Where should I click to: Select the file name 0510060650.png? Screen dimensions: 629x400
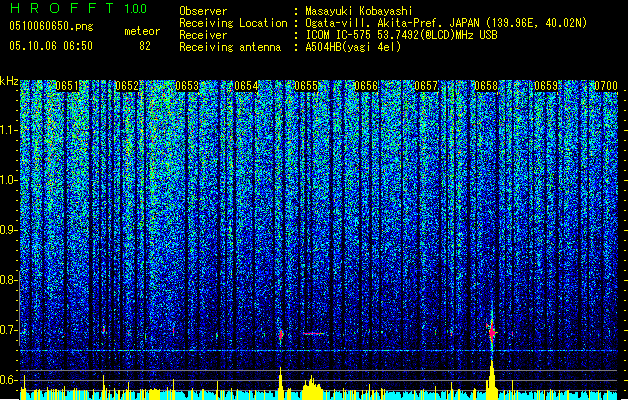pyautogui.click(x=51, y=26)
